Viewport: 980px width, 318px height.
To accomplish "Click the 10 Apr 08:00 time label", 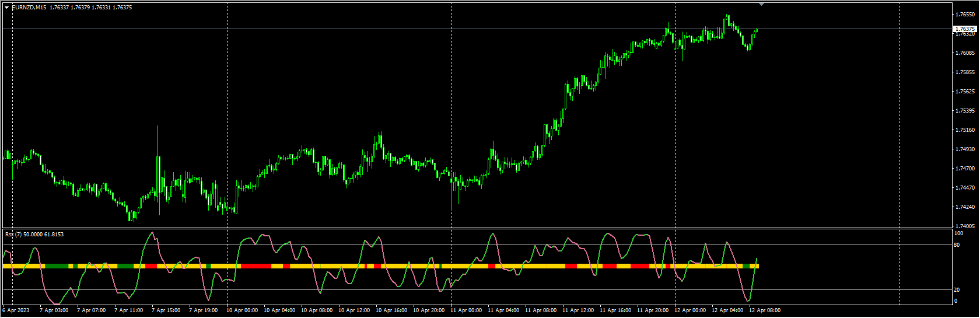I will point(317,310).
